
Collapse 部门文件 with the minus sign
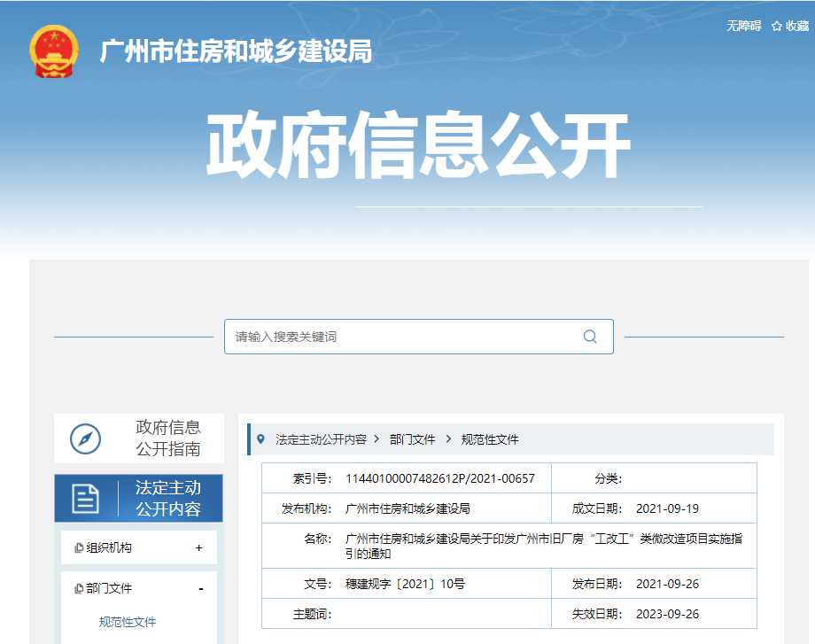200,589
